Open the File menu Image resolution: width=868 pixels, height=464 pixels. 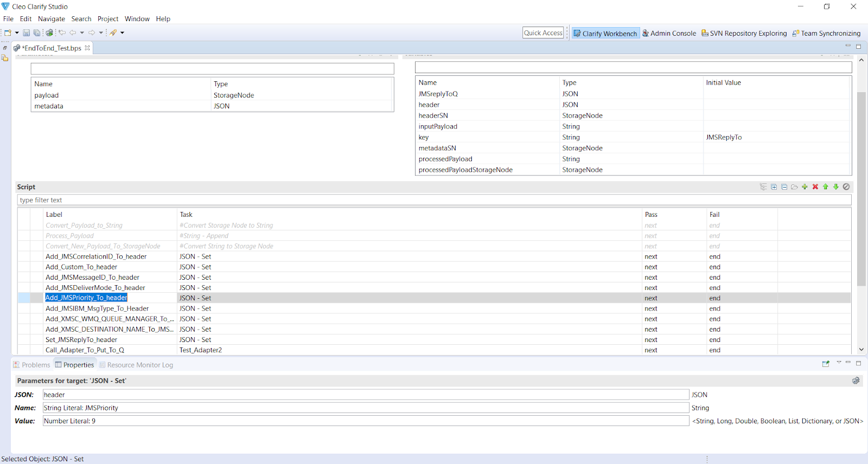8,18
